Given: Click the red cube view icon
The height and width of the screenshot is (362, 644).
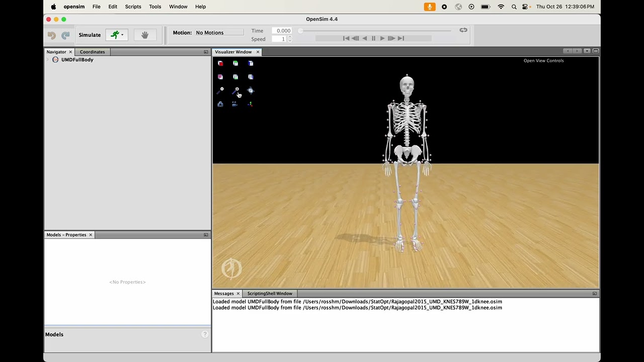Looking at the screenshot, I should coord(220,63).
